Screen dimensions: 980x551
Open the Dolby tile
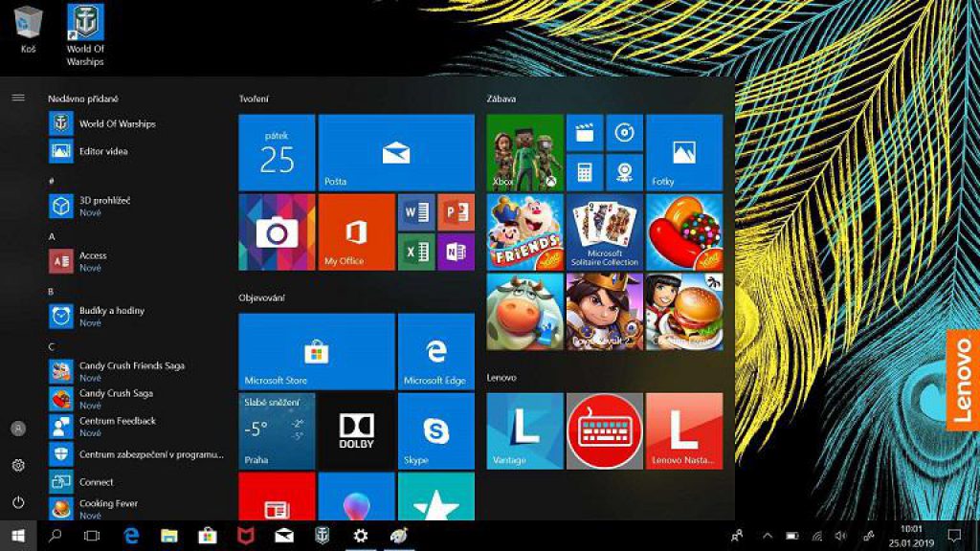356,431
